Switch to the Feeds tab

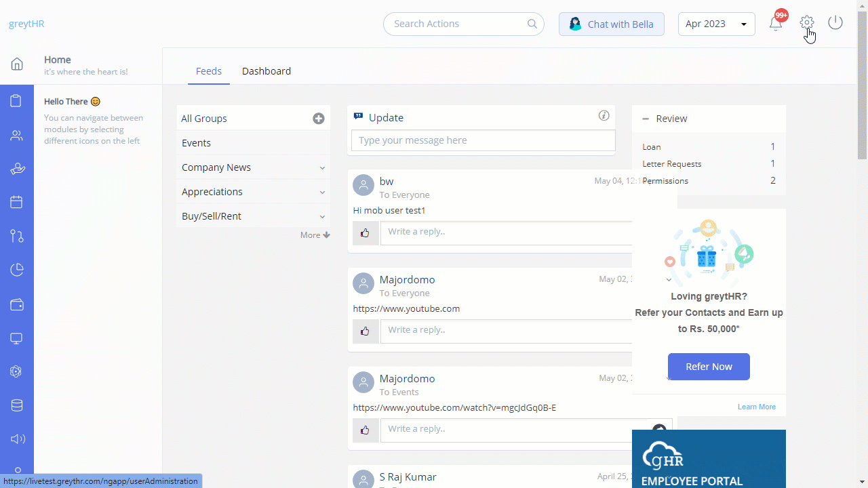[209, 71]
